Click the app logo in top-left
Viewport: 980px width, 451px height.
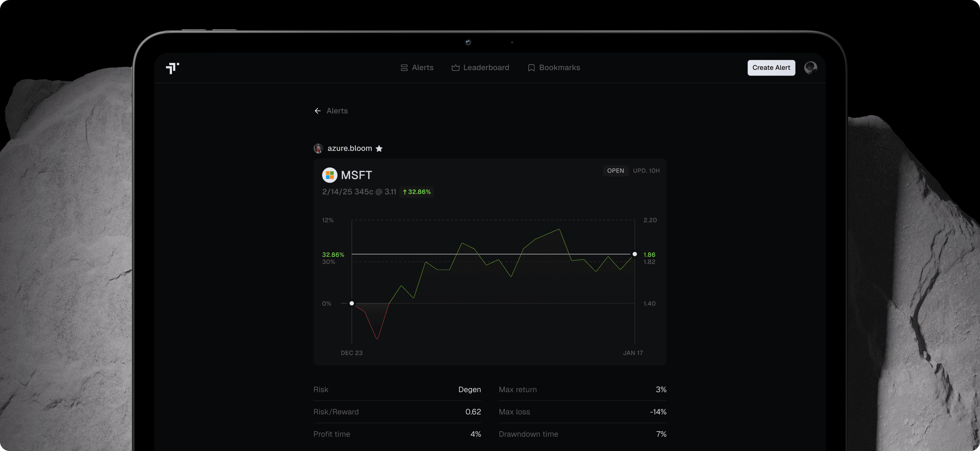point(172,68)
